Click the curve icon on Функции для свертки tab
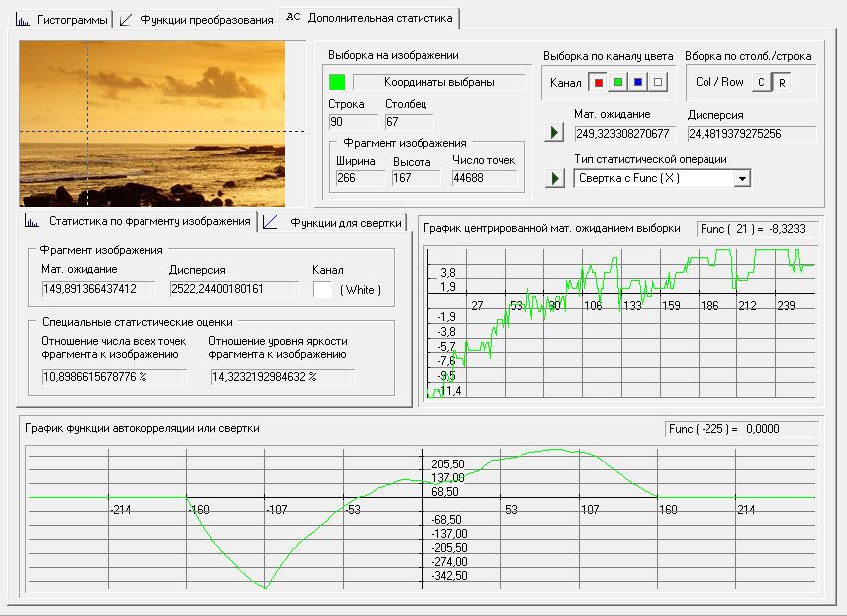Viewport: 847px width, 616px height. (270, 222)
